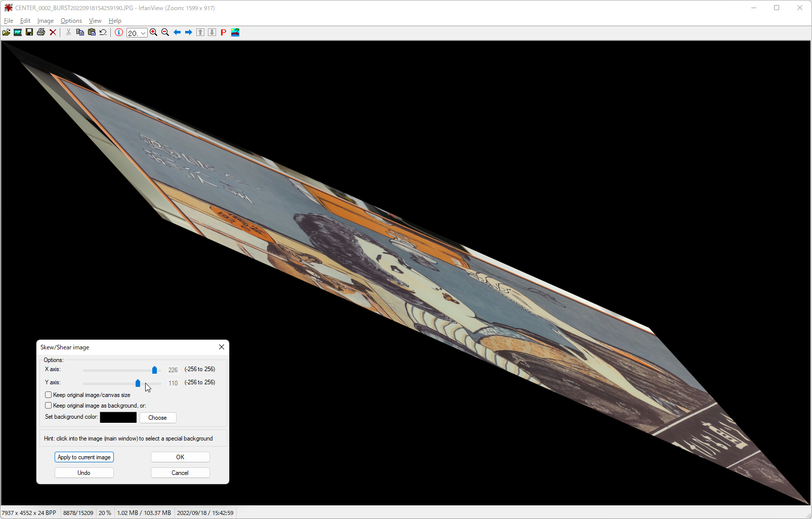Viewport: 812px width, 519px height.
Task: Click the Paste clipboard icon
Action: pos(92,32)
